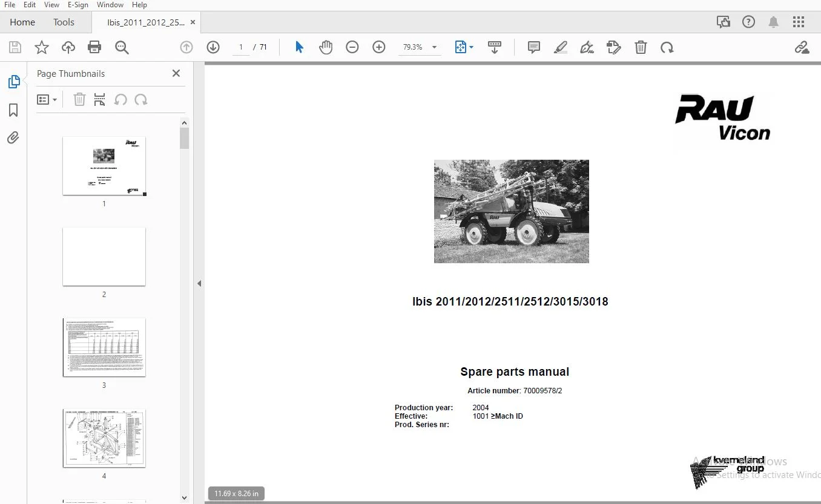The width and height of the screenshot is (821, 504).
Task: Go to the next page arrow
Action: point(213,47)
